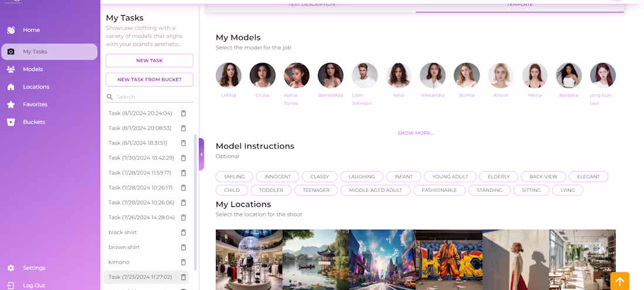Viewport: 644px width, 290px height.
Task: Select the Letitia model avatar
Action: pyautogui.click(x=229, y=75)
